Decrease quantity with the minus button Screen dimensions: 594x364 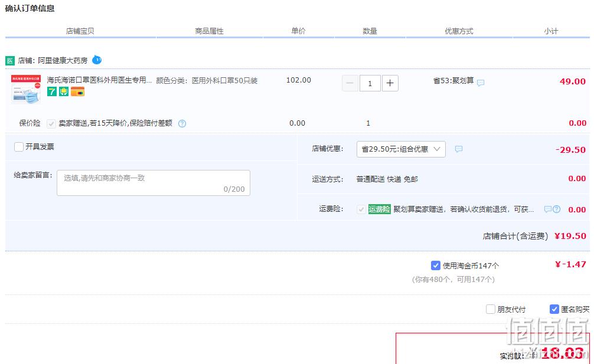[x=350, y=83]
